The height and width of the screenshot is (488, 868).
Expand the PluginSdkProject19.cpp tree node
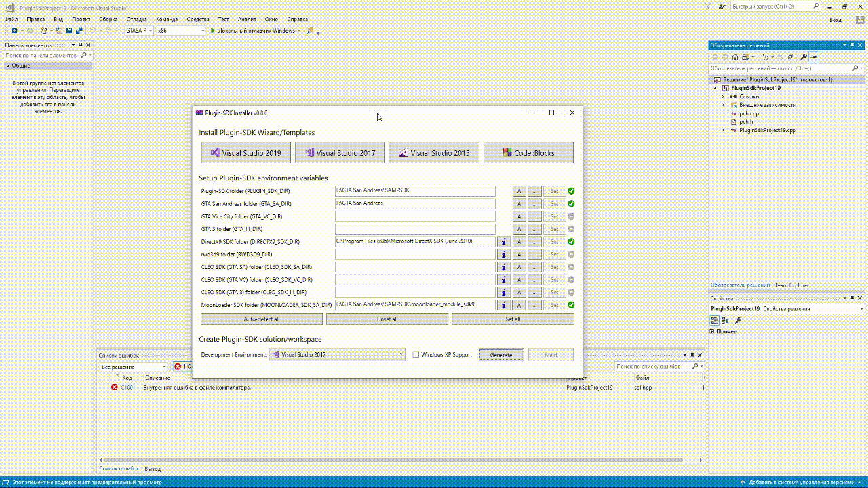tap(722, 130)
